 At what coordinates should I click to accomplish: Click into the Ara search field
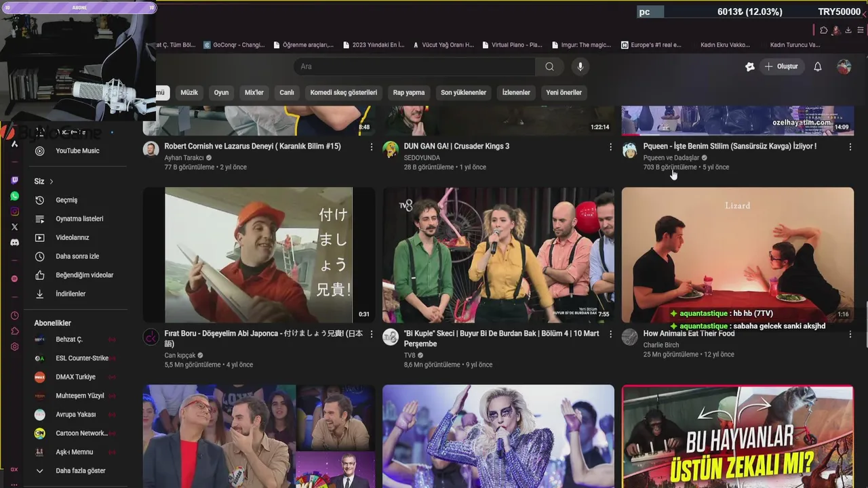pos(414,66)
